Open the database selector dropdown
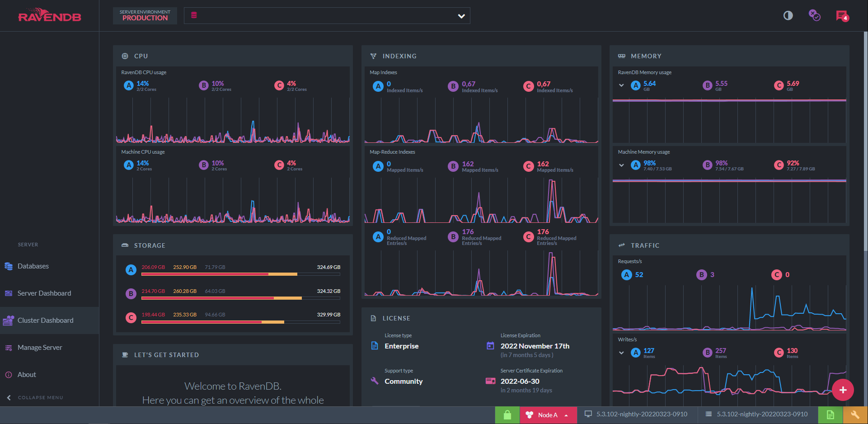 tap(327, 16)
